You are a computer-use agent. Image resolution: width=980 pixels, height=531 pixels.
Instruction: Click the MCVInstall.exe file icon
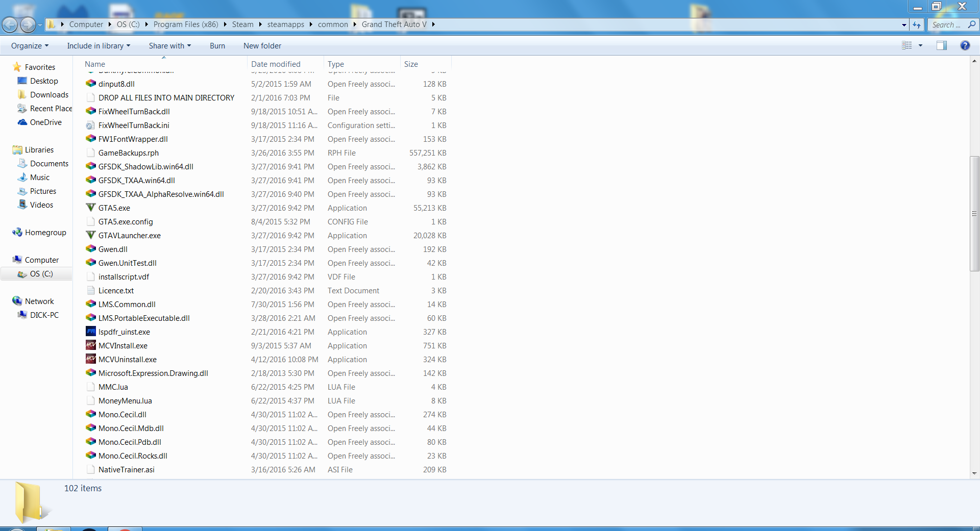(x=91, y=345)
